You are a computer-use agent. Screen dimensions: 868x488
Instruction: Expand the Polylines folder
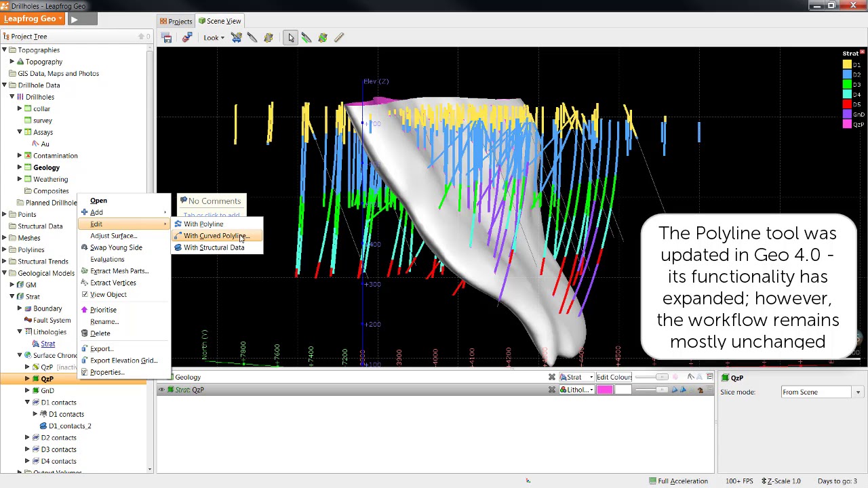4,249
